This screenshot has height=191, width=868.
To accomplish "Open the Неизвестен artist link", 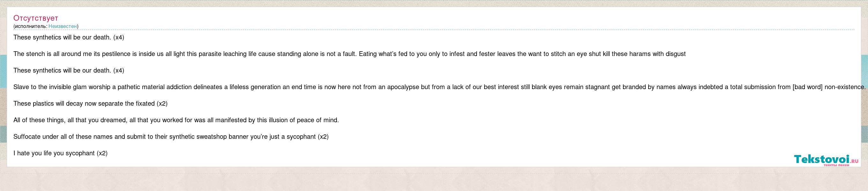I will (x=63, y=26).
